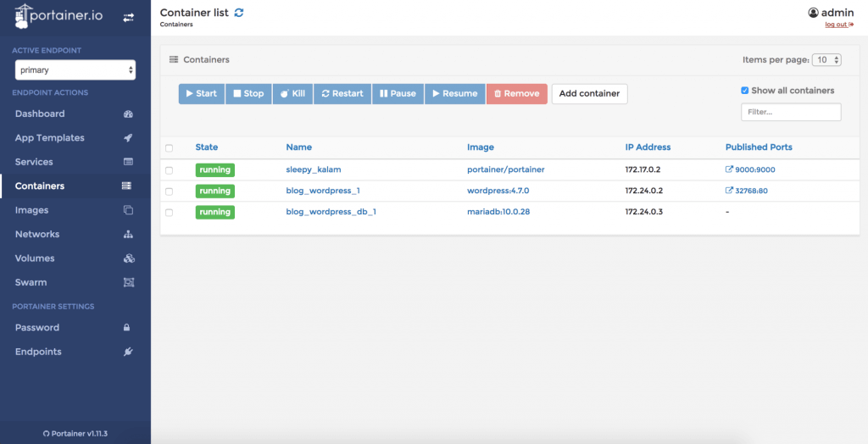Go to Swarm in sidebar

(x=31, y=282)
